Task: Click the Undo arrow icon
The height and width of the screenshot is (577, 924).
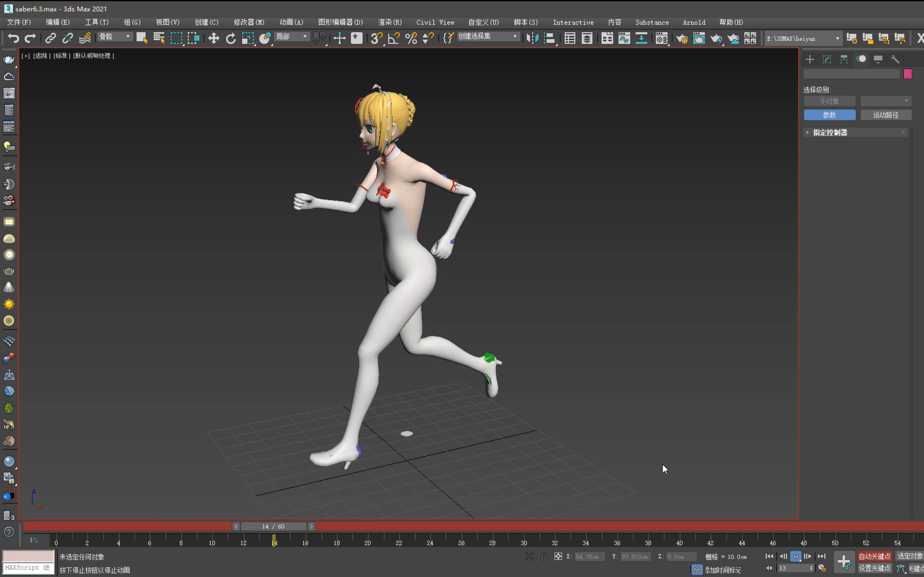Action: (13, 38)
